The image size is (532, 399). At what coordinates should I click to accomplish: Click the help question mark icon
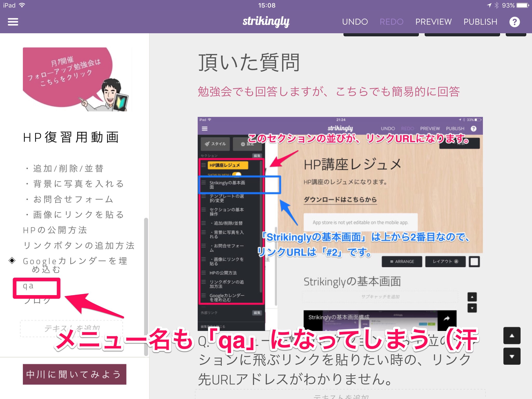[x=514, y=22]
